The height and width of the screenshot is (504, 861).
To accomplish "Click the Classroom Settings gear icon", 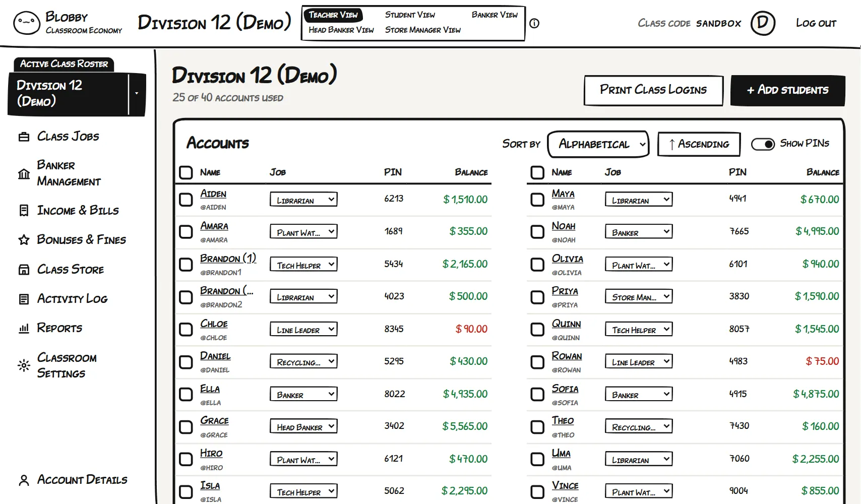I will coord(24,365).
